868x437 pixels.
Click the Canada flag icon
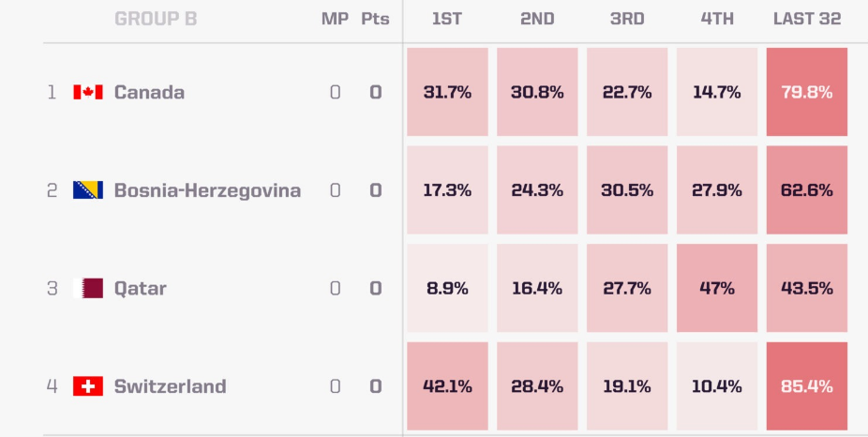point(88,92)
